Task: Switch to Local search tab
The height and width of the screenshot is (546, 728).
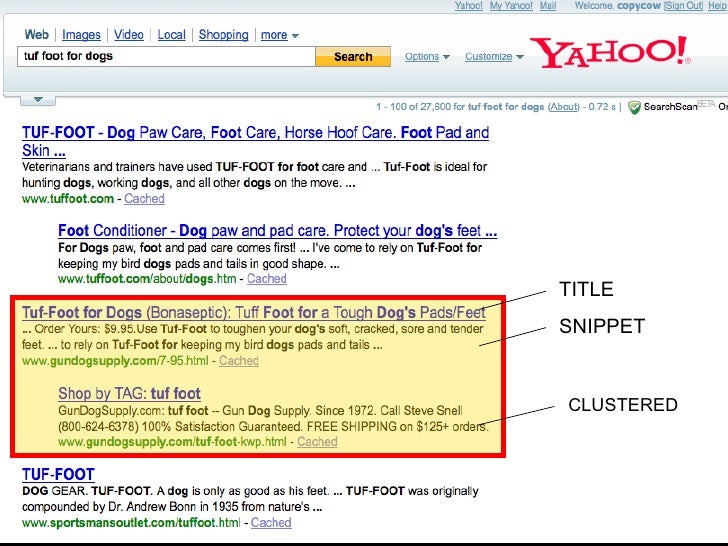Action: [x=171, y=35]
